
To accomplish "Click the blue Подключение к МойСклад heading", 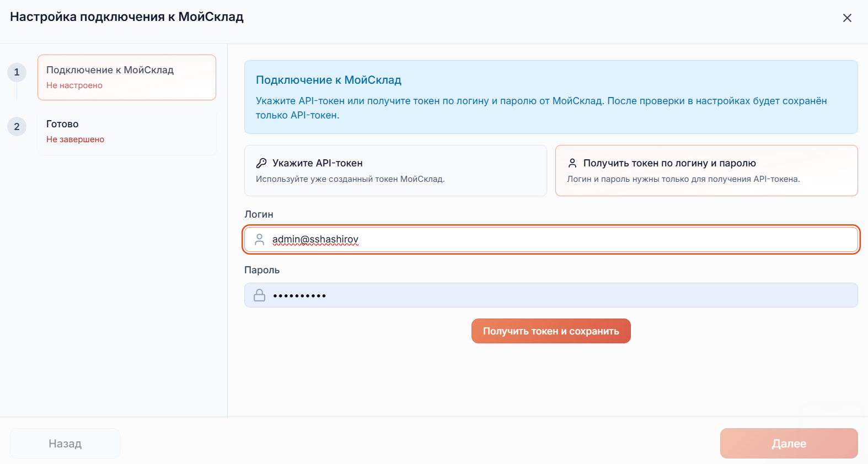I will tap(329, 80).
